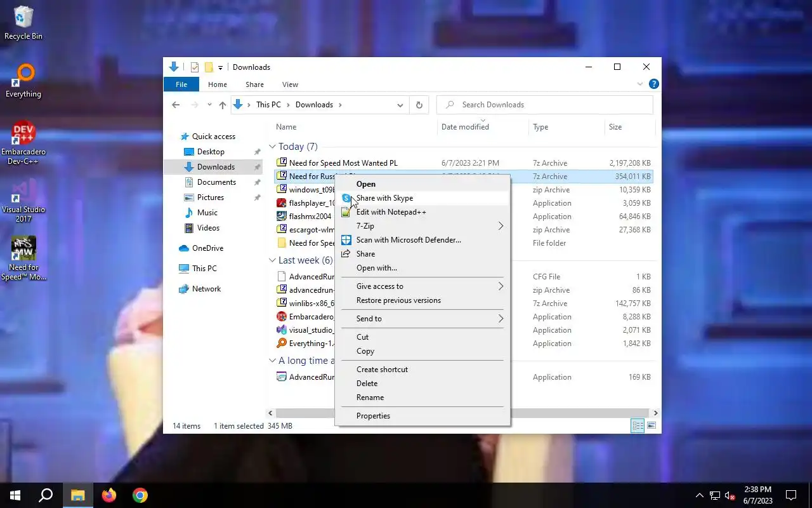Image resolution: width=812 pixels, height=508 pixels.
Task: Click the new folder icon in title bar
Action: pyautogui.click(x=208, y=67)
